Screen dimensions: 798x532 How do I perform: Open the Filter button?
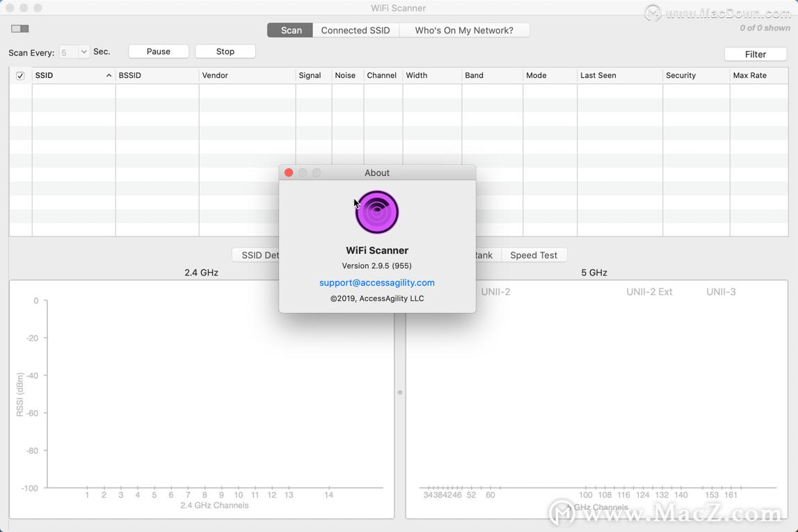[756, 54]
